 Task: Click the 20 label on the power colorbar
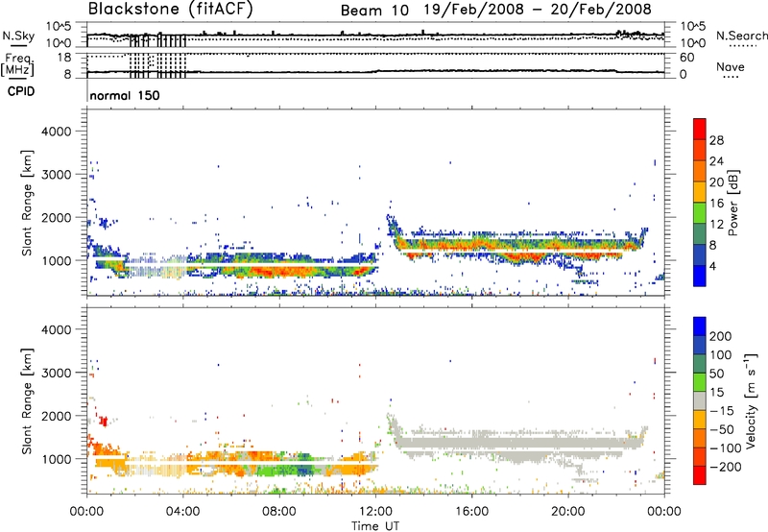716,182
